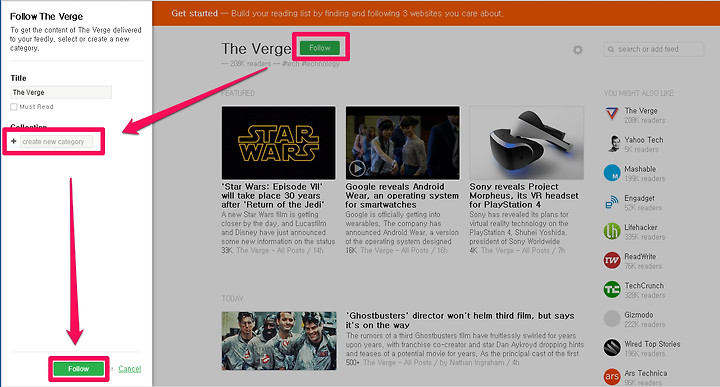This screenshot has width=720, height=387.
Task: Click the Ars Technica orange icon
Action: [x=612, y=377]
